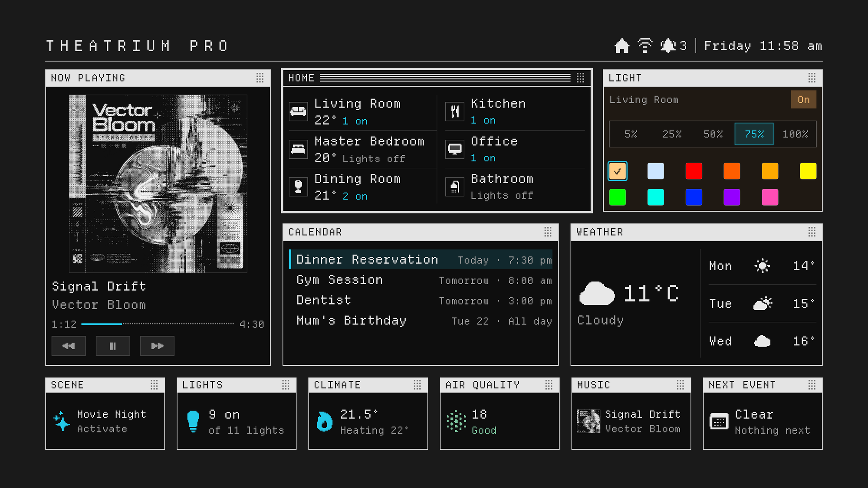Pause the current track
Screen dimensions: 868x488
[113, 346]
